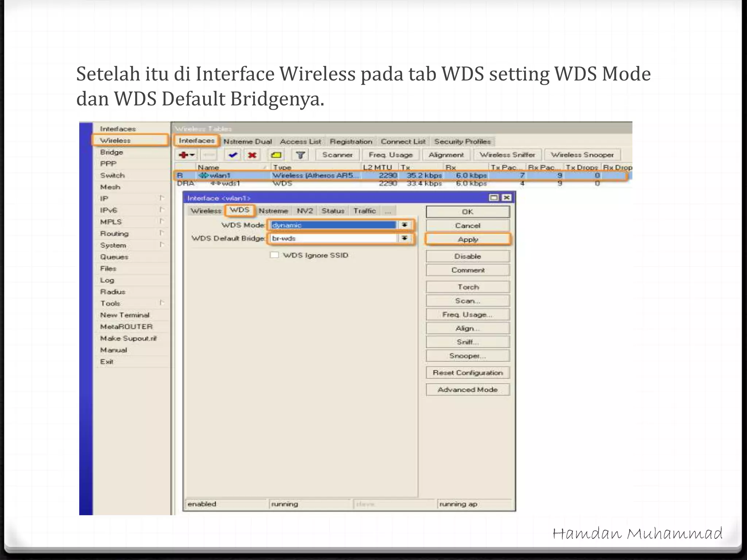Open the Registration tab
Image resolution: width=747 pixels, height=560 pixels.
point(351,141)
